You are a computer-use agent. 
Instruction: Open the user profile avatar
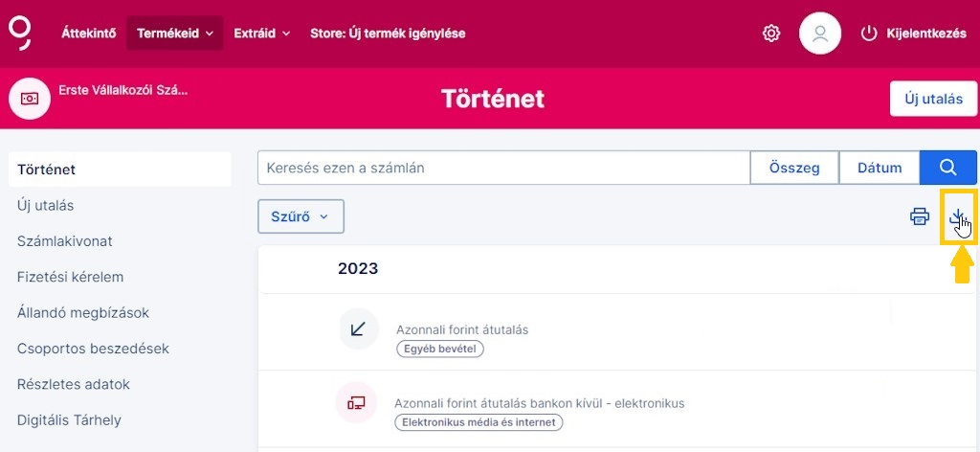coord(820,34)
